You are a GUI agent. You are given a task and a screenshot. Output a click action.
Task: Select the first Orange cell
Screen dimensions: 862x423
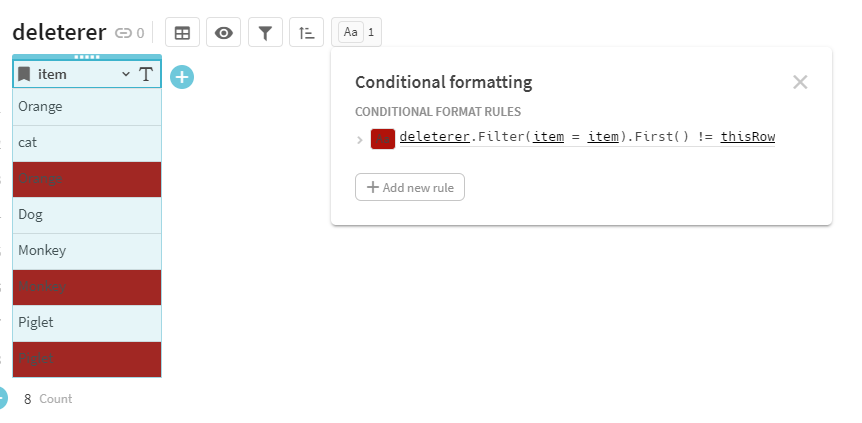[87, 107]
